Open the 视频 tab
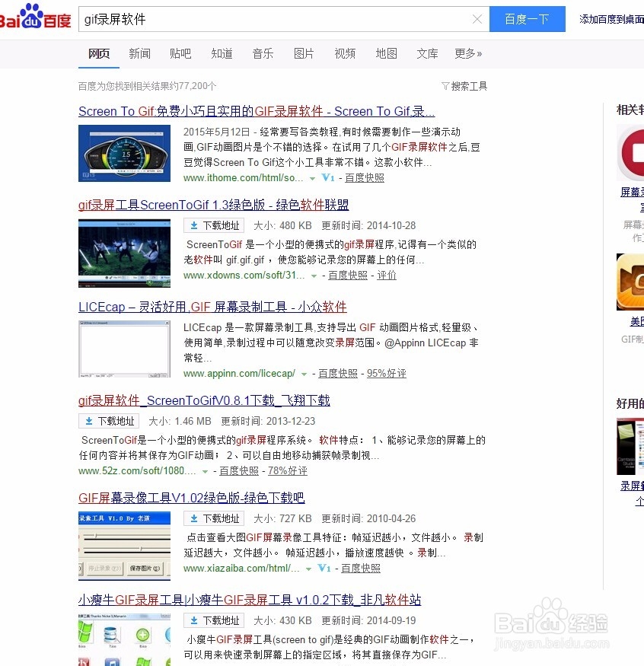This screenshot has width=644, height=666. [345, 53]
